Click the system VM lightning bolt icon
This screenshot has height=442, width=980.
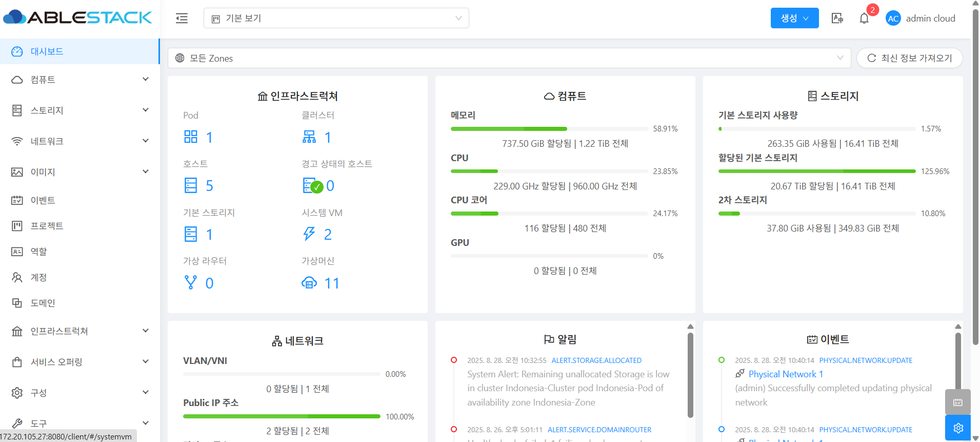click(309, 234)
